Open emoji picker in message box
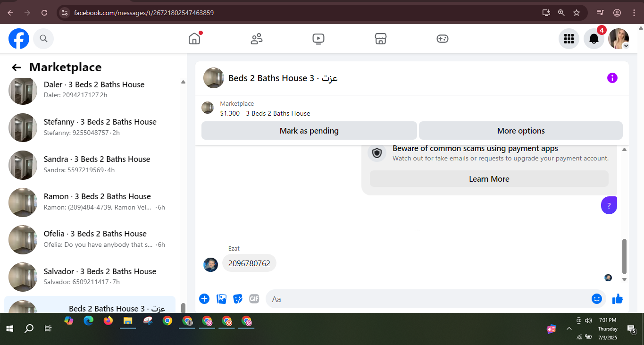 point(597,299)
